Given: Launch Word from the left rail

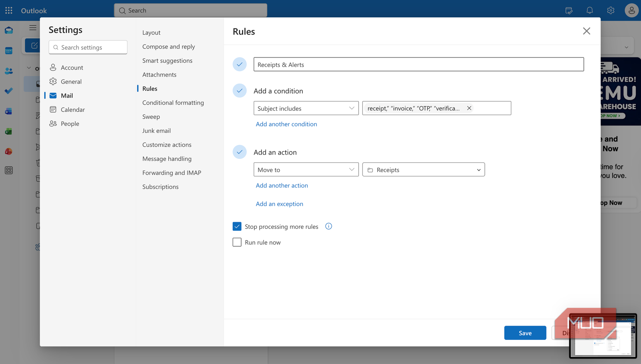Looking at the screenshot, I should pyautogui.click(x=9, y=111).
